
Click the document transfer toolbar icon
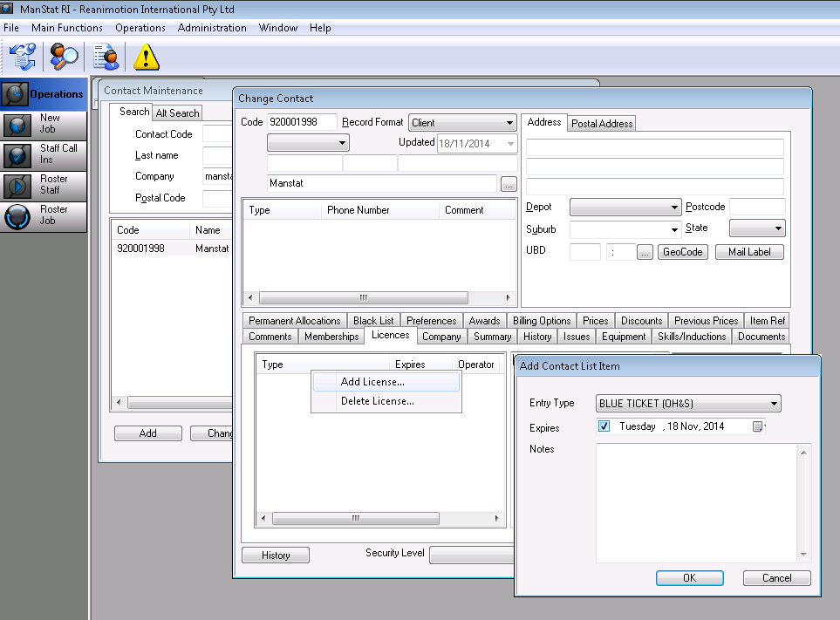[22, 57]
